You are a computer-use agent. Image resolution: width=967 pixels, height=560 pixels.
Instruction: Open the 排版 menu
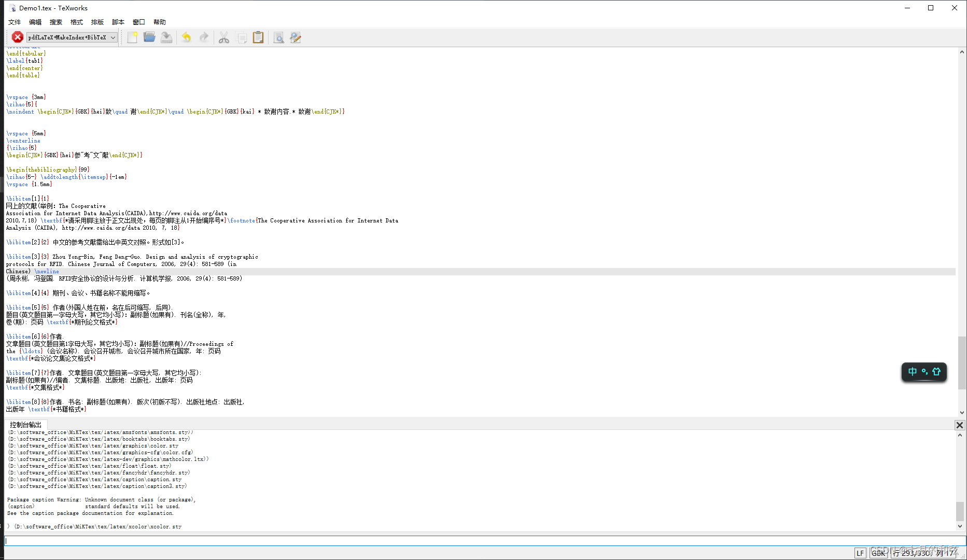(x=97, y=22)
